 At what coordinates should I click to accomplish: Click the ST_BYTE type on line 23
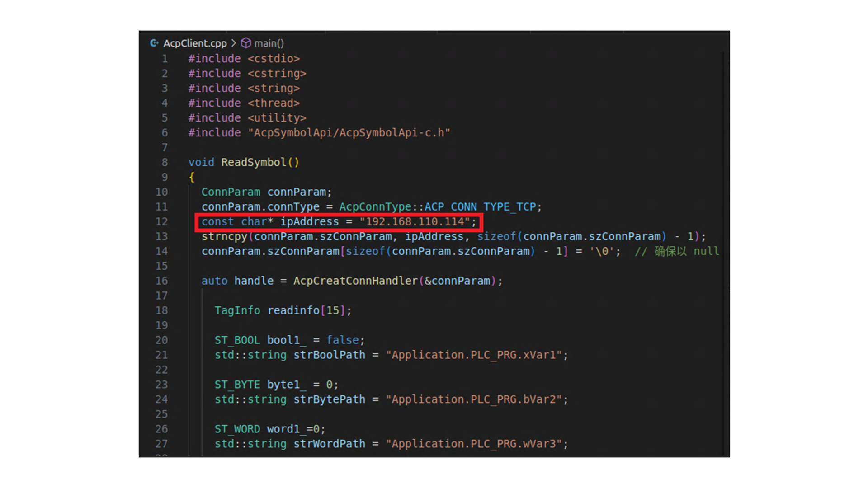tap(237, 385)
